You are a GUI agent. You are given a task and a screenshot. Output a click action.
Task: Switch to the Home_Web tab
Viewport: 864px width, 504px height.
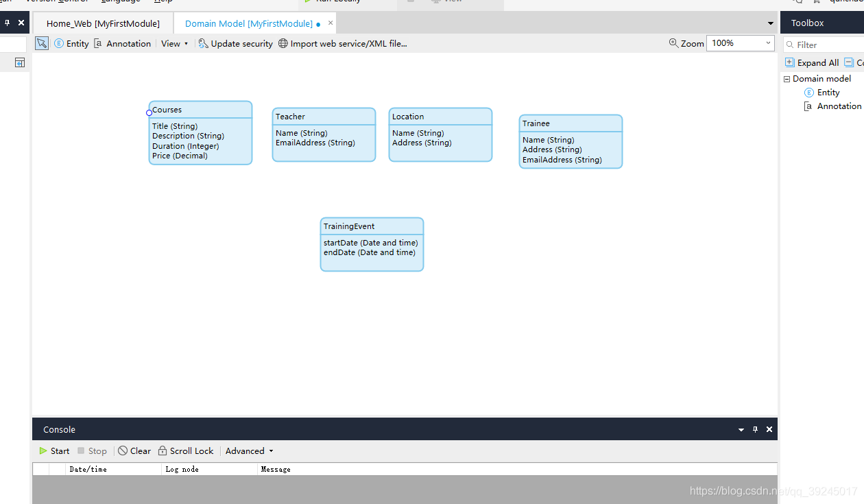(x=103, y=23)
